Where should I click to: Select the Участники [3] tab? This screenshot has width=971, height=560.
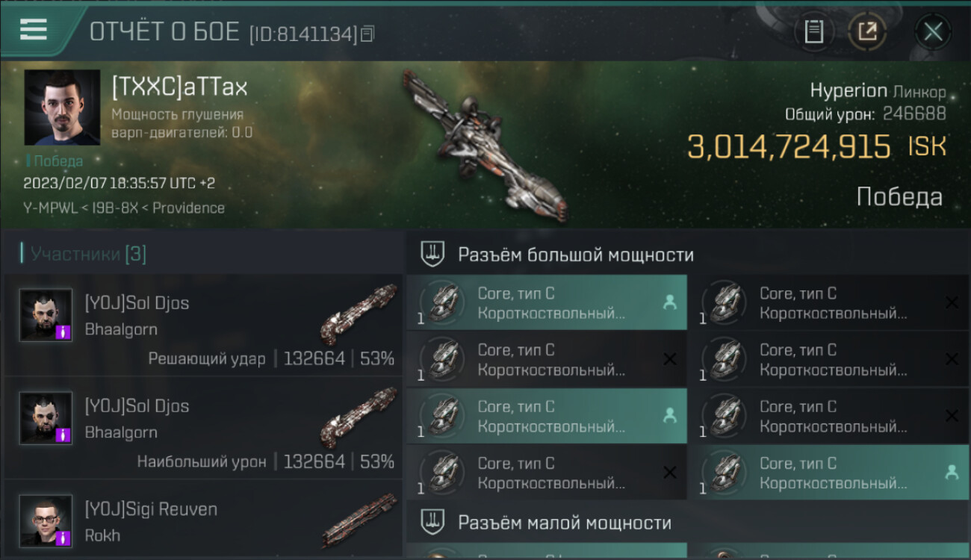(x=84, y=254)
